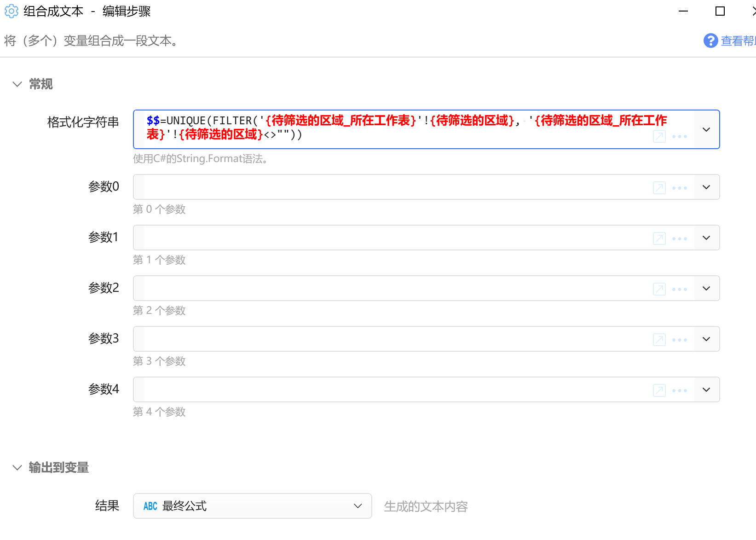This screenshot has width=756, height=540.
Task: Click the blue question mark help icon
Action: 710,41
